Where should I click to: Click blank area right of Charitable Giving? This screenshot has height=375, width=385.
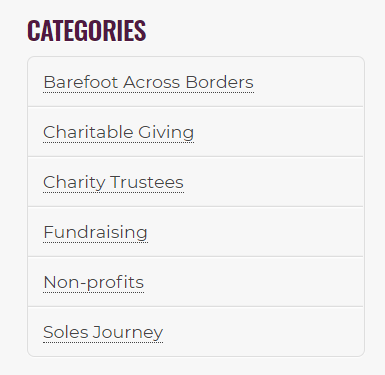[x=278, y=132]
